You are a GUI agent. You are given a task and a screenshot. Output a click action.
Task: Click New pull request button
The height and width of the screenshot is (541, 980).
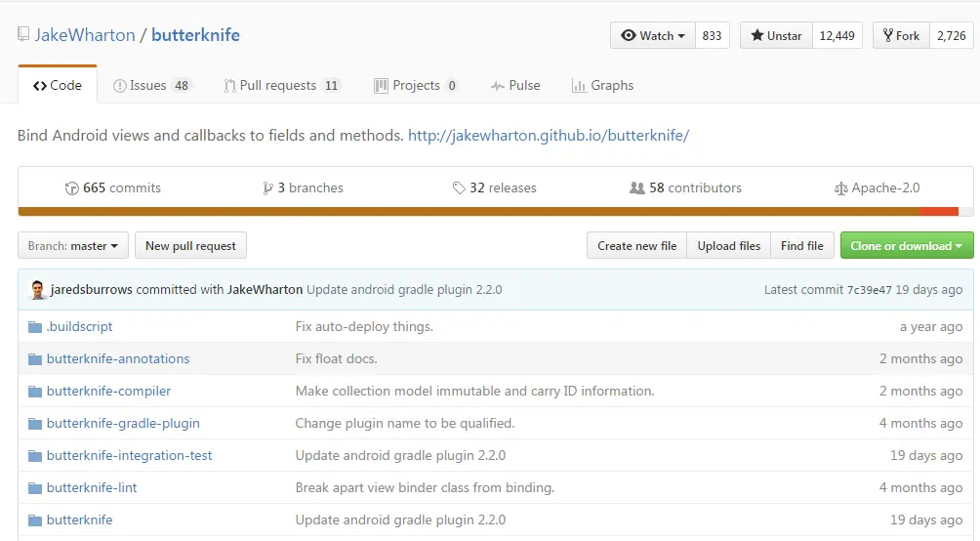[190, 246]
